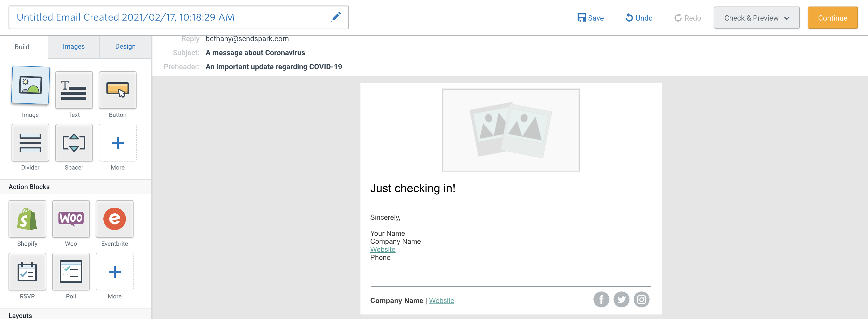Screen dimensions: 868x319
Task: Click 'Your Name' in signature
Action: [388, 233]
